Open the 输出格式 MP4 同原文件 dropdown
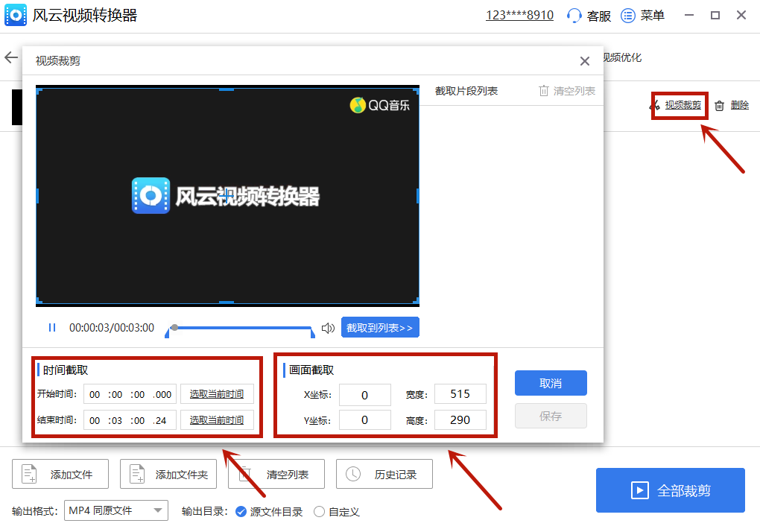The width and height of the screenshot is (760, 532). click(116, 510)
